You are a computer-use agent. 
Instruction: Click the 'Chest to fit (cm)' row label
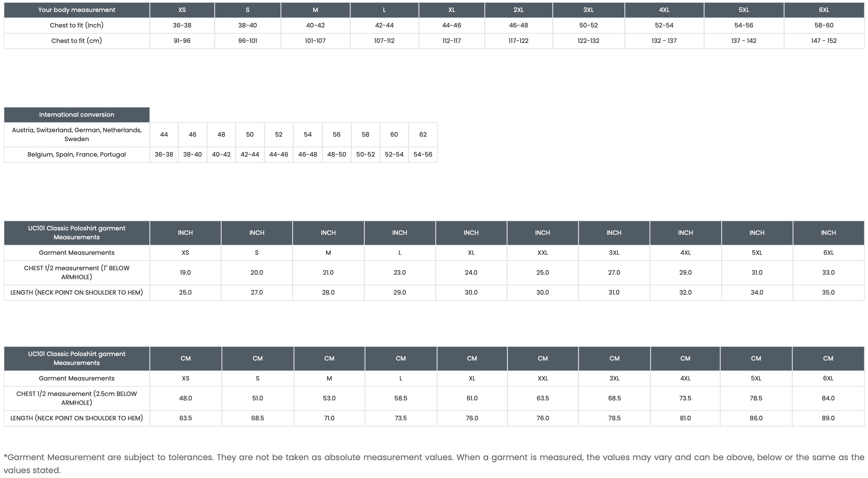click(77, 41)
